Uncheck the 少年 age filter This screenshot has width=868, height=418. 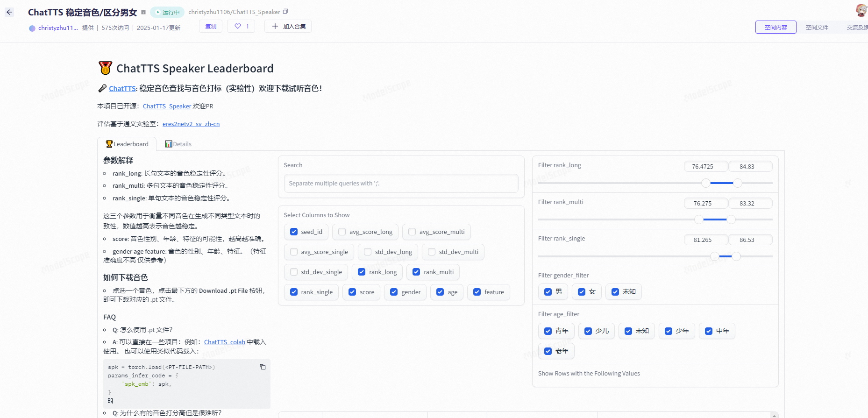[669, 331]
